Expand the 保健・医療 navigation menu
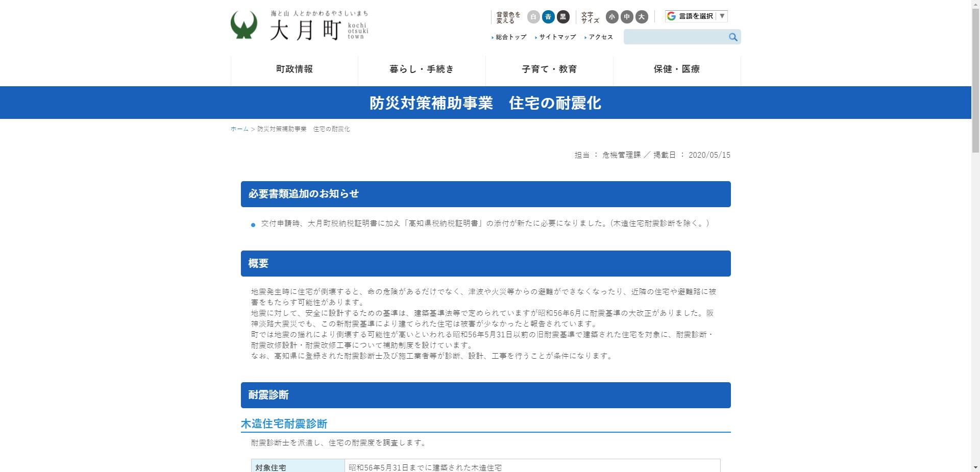The width and height of the screenshot is (980, 472). (677, 69)
